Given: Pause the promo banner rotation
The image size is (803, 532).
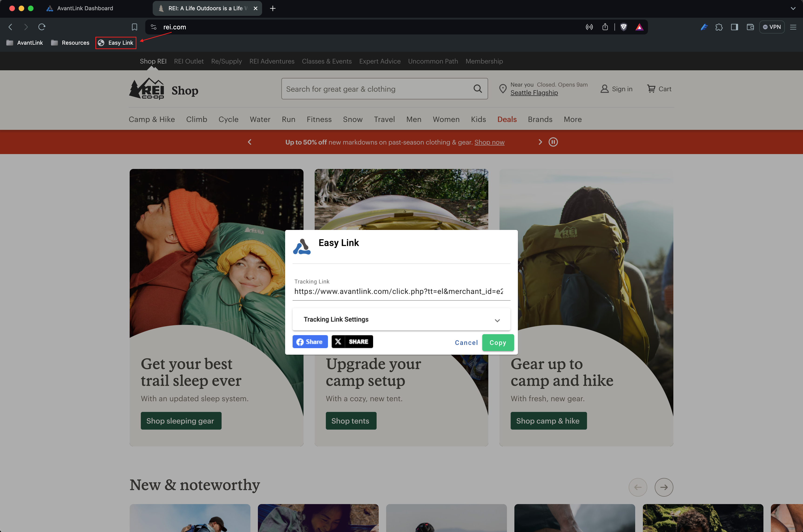Looking at the screenshot, I should (x=553, y=142).
